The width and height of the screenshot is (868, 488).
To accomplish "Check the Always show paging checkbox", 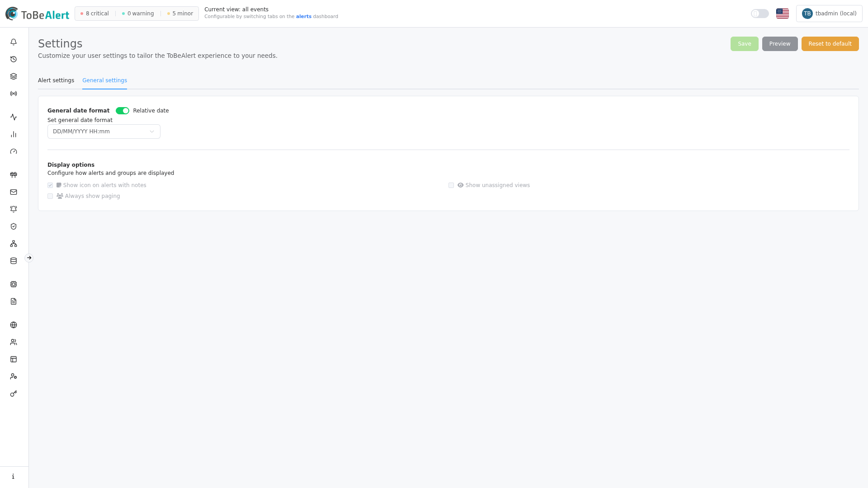I will tap(50, 196).
